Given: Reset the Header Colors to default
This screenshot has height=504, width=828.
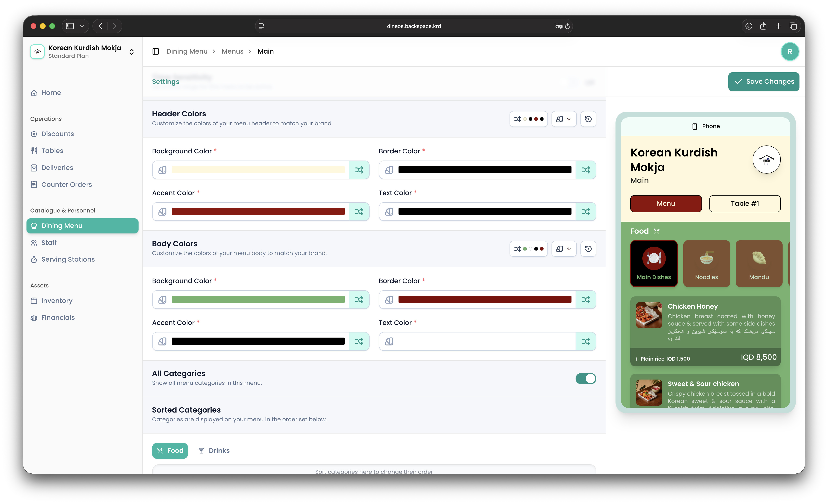Looking at the screenshot, I should [588, 119].
